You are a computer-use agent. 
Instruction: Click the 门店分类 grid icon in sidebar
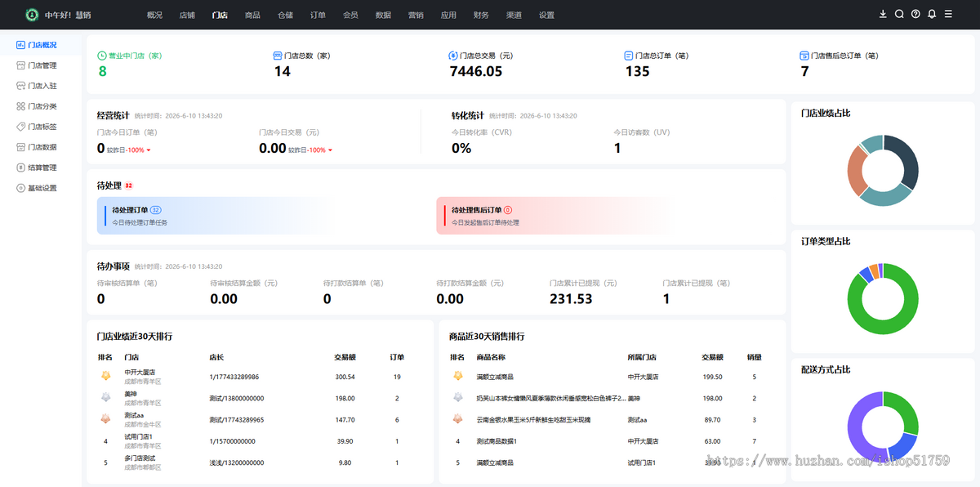(x=20, y=106)
